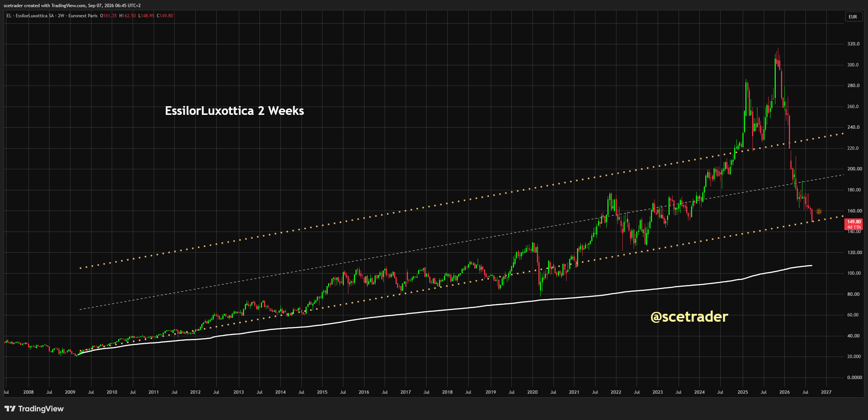The width and height of the screenshot is (868, 420).
Task: Click the 4d 11h bar countdown label
Action: click(854, 227)
